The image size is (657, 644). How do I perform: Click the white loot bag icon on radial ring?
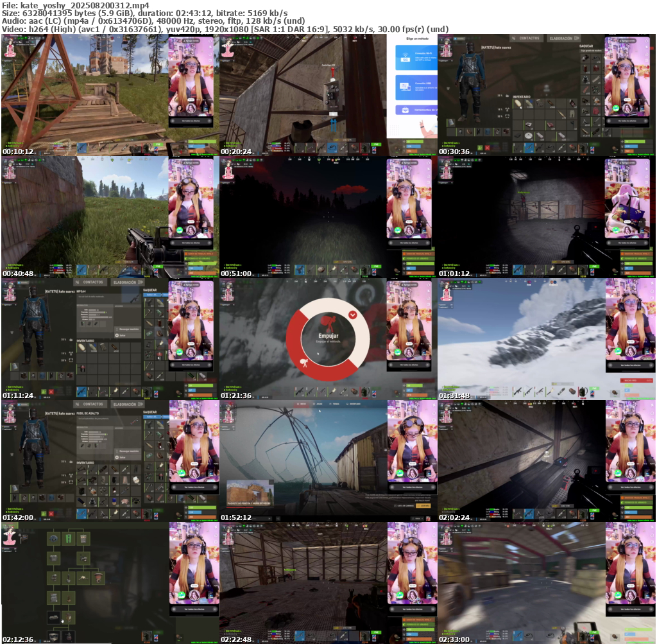coord(302,363)
